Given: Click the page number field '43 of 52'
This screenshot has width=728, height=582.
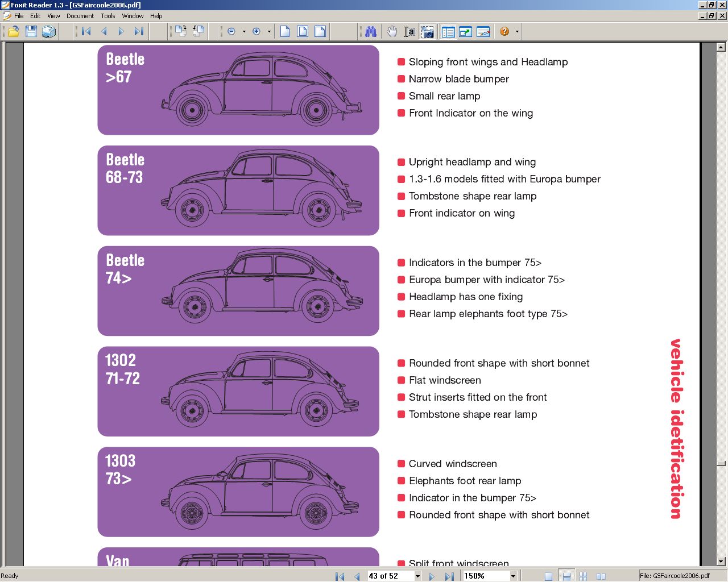Looking at the screenshot, I should (391, 576).
